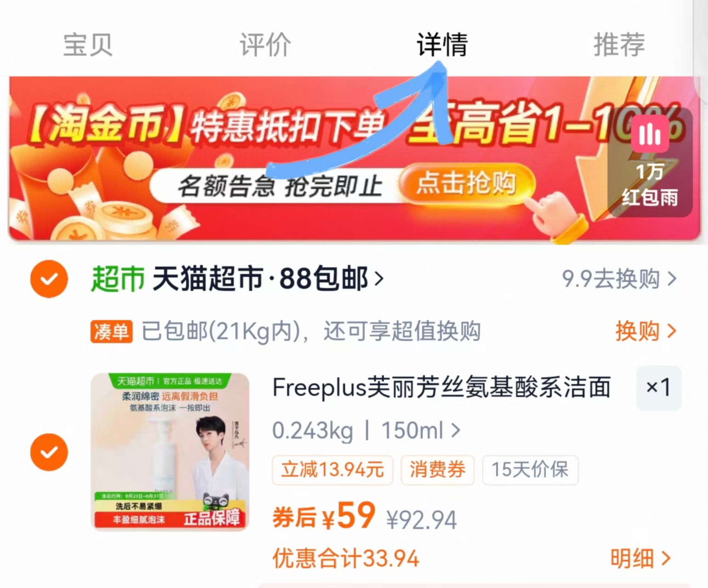The width and height of the screenshot is (708, 588).
Task: Open the 1万红包雨 red packet icon
Action: (x=650, y=161)
